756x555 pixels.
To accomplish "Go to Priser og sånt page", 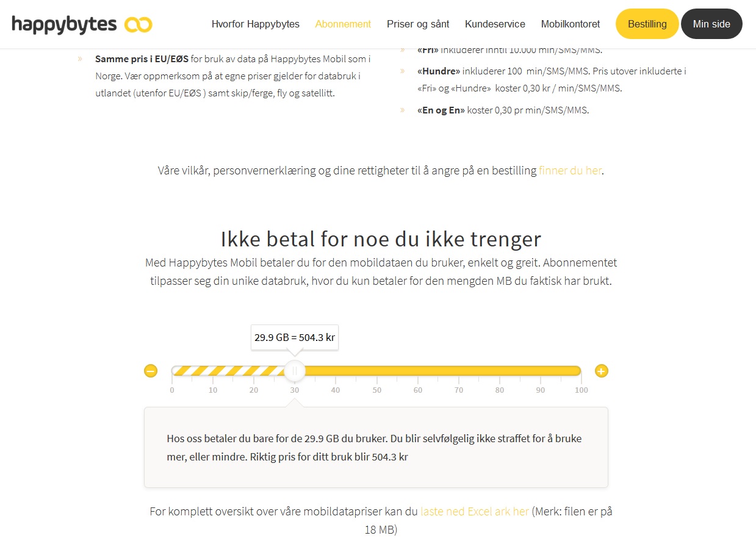I will pyautogui.click(x=418, y=24).
